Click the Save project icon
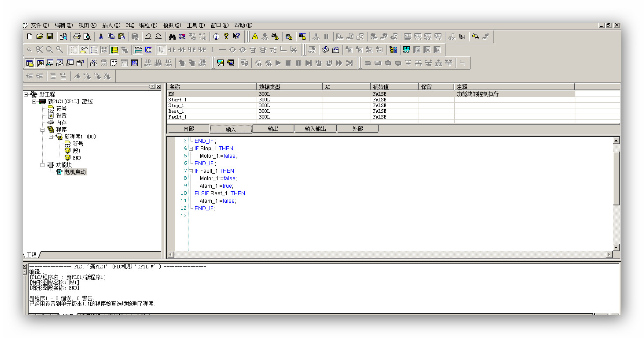This screenshot has height=338, width=644. click(x=50, y=37)
